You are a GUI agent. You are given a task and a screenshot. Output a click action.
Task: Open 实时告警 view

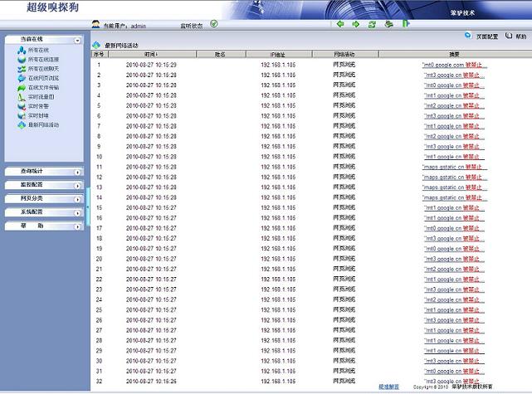point(37,106)
